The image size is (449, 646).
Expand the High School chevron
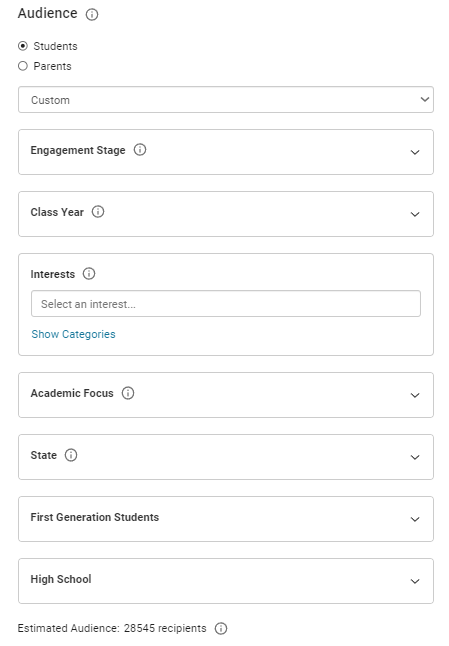point(415,581)
